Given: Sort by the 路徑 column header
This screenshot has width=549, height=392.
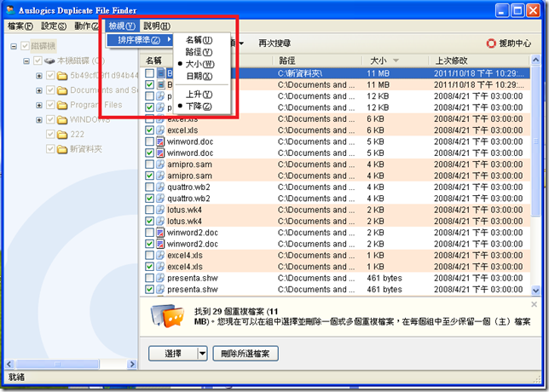Looking at the screenshot, I should pos(317,61).
